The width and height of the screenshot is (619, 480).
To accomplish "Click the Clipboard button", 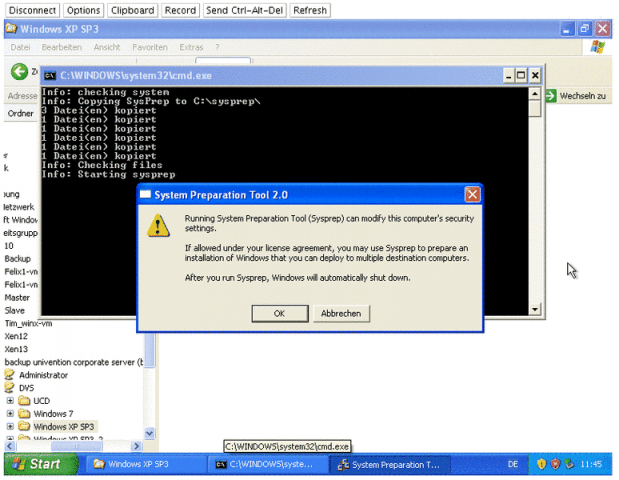I will [x=132, y=10].
